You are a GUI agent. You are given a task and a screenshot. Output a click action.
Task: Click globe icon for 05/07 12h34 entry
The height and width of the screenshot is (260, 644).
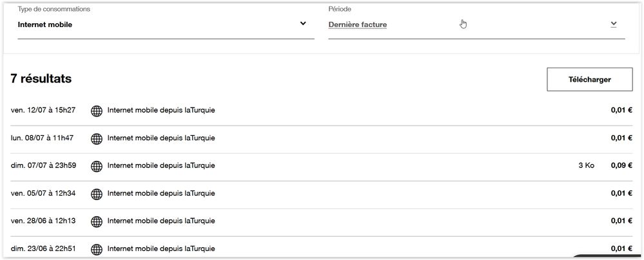97,194
